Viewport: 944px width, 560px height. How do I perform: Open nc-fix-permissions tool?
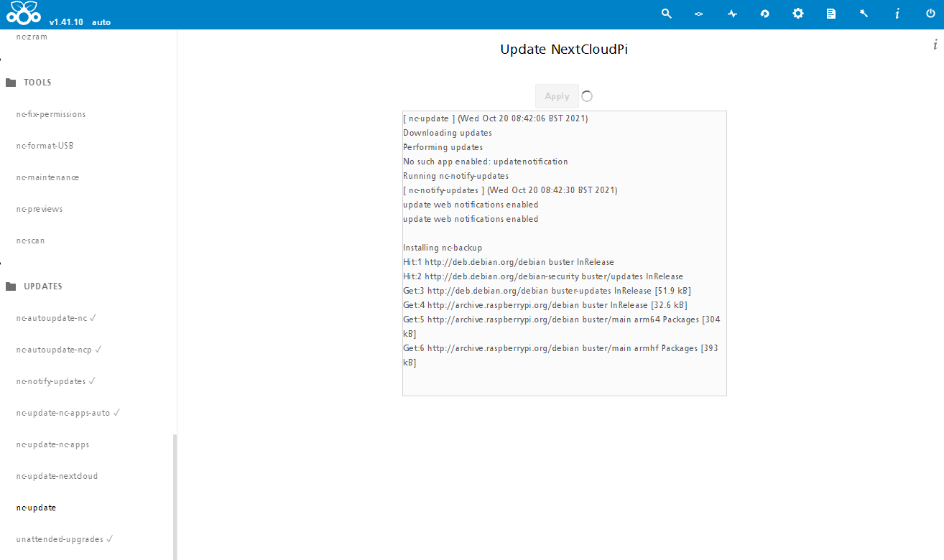(x=51, y=114)
